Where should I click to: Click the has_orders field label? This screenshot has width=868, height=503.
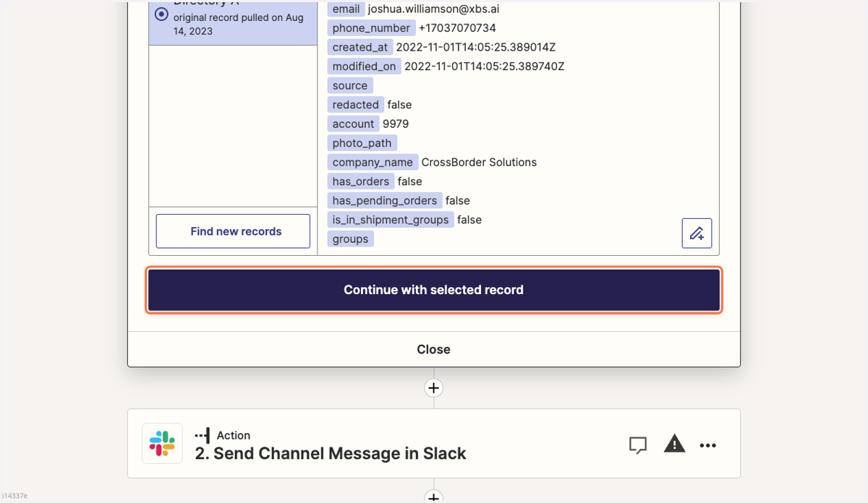click(361, 181)
